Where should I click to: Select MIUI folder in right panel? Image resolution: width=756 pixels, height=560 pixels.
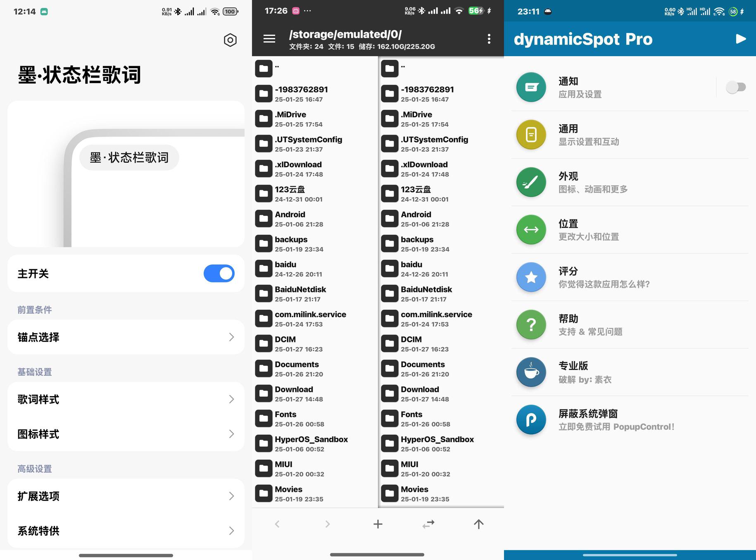click(x=441, y=468)
